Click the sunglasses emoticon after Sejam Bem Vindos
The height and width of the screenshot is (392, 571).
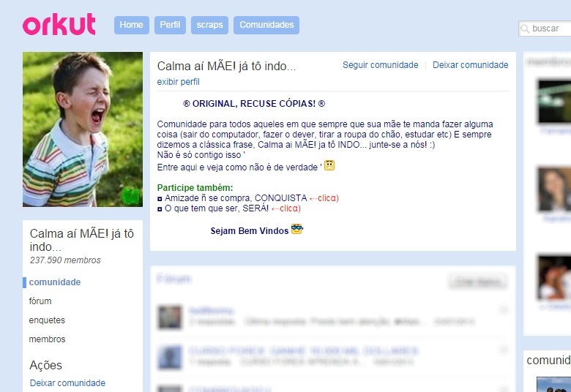click(296, 229)
